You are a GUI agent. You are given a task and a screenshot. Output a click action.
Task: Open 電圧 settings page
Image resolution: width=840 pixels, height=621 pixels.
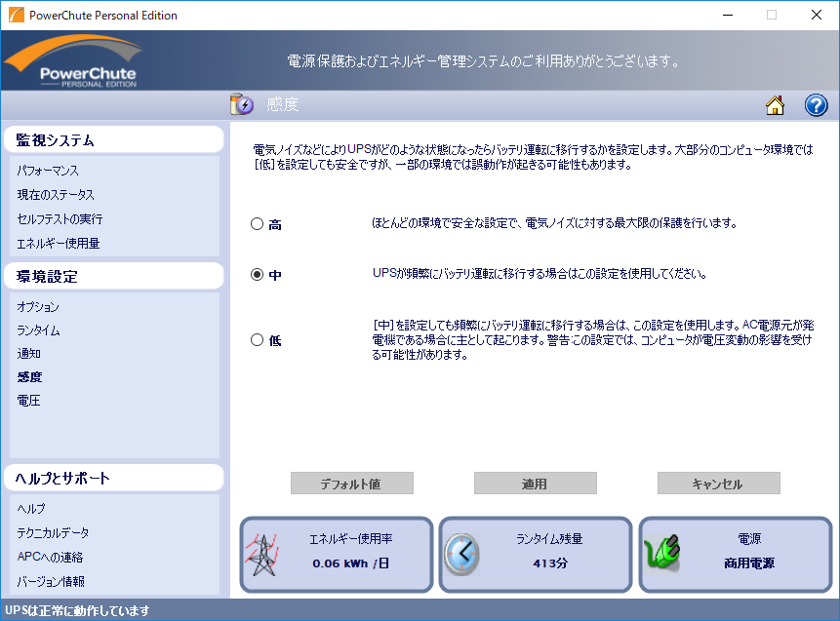(28, 401)
